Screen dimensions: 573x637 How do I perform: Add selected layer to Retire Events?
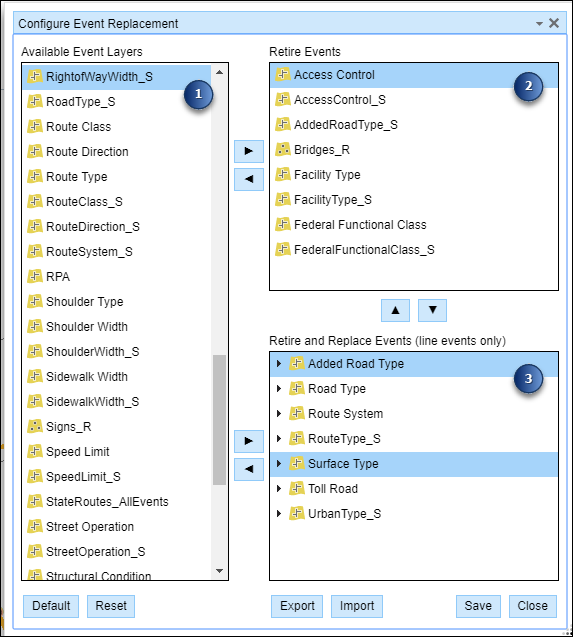pos(249,151)
